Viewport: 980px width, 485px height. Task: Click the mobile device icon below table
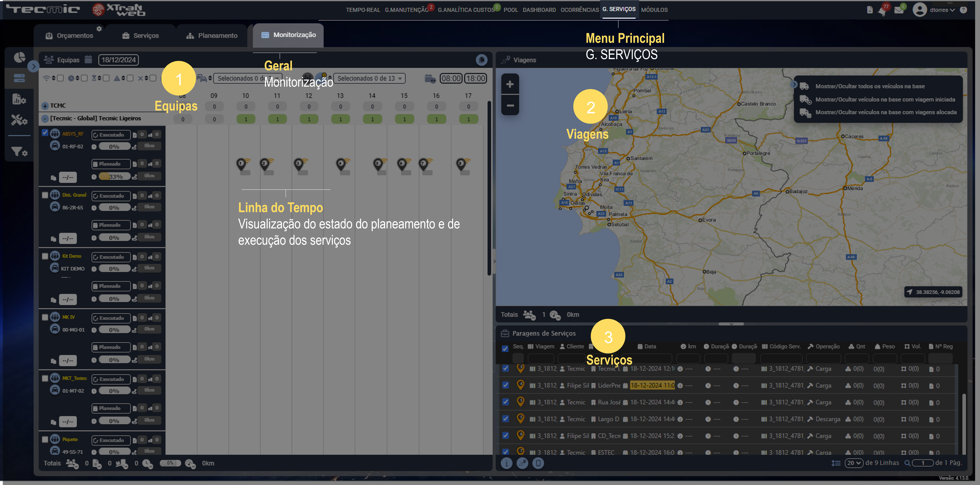click(x=538, y=463)
